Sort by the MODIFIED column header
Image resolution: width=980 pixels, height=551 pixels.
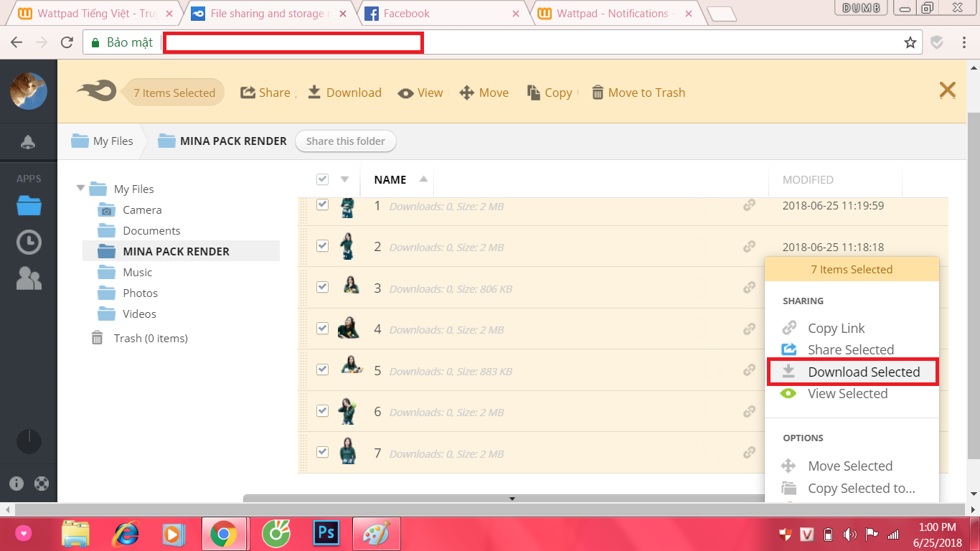point(808,179)
